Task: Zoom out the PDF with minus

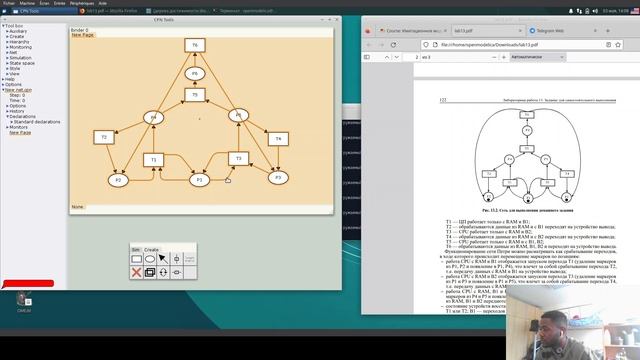Action: [x=494, y=57]
